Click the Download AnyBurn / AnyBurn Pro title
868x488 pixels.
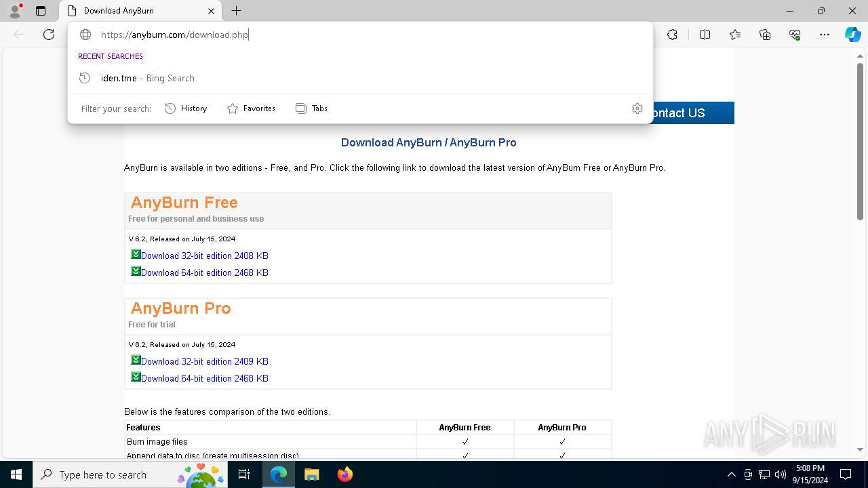tap(429, 142)
